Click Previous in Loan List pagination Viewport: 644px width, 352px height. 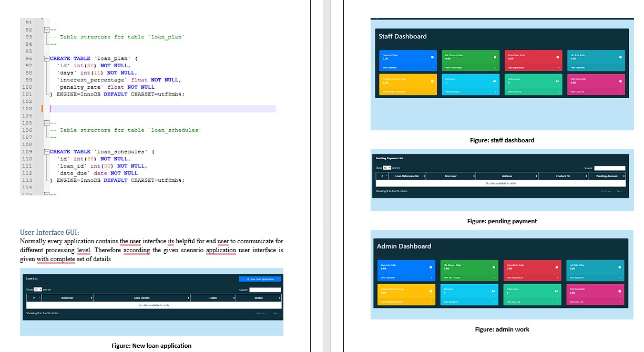pos(261,313)
